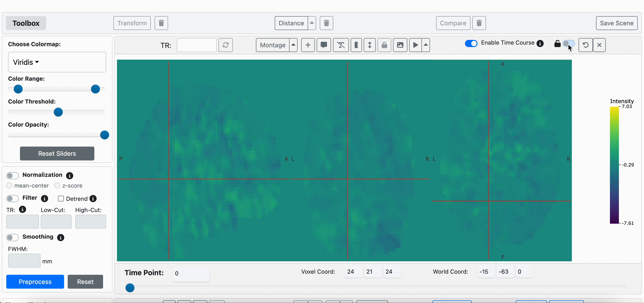644x303 pixels.
Task: Toggle the crosshair plus icon
Action: pos(308,45)
